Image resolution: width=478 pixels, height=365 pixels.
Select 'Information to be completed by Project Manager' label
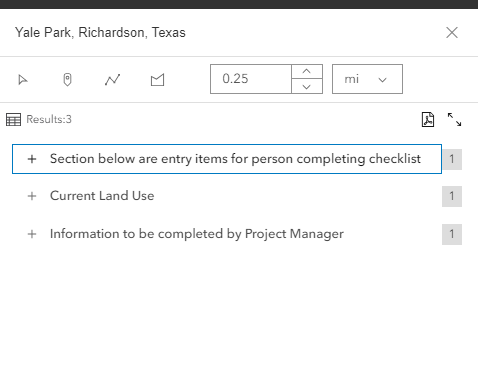[197, 234]
